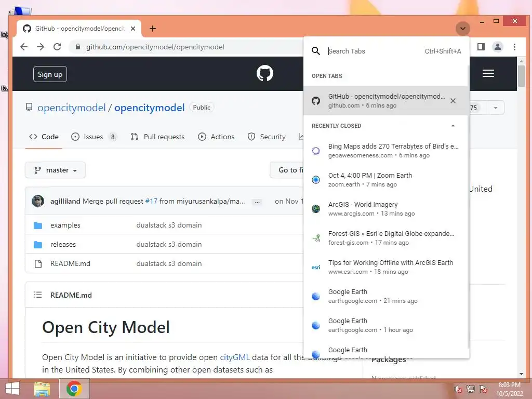Open the releases folder
This screenshot has height=399, width=532.
[x=63, y=244]
